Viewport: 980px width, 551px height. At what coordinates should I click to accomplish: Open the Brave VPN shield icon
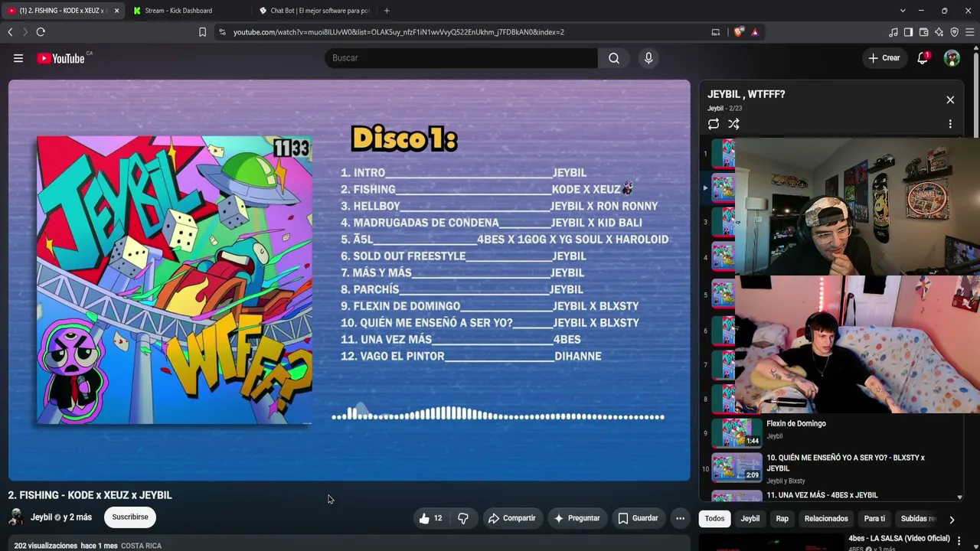[x=954, y=32]
